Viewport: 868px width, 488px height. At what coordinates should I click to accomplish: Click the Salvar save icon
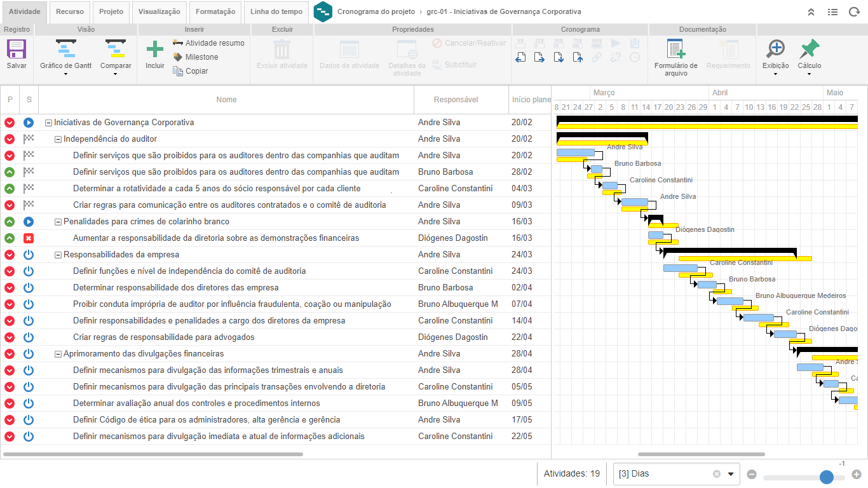[17, 49]
